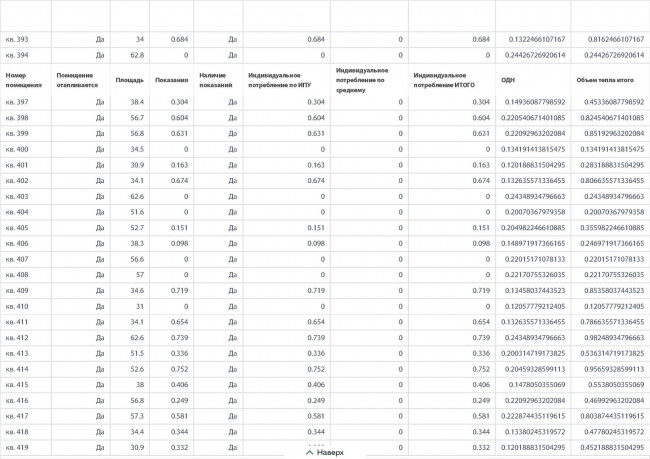Screen dimensions: 650x459
Task: Select the area value "56.7"
Action: 137,118
